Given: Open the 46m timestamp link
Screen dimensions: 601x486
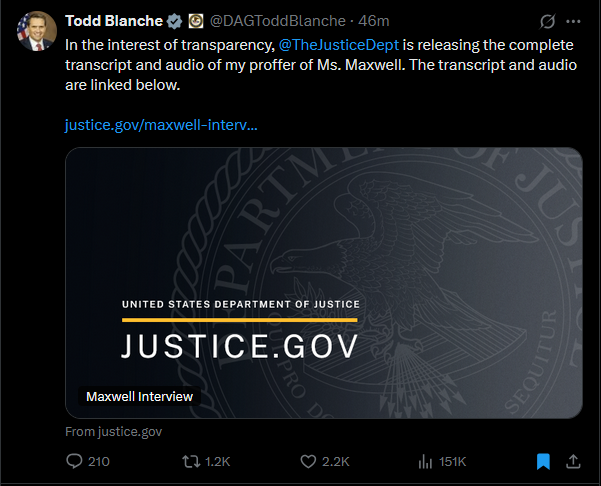Looking at the screenshot, I should point(374,21).
